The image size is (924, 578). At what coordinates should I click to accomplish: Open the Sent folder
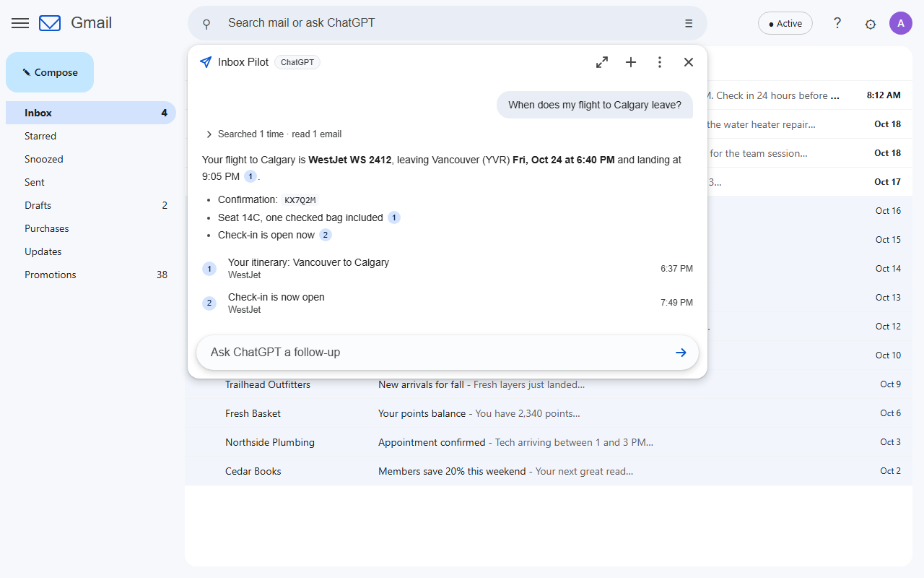point(91,182)
